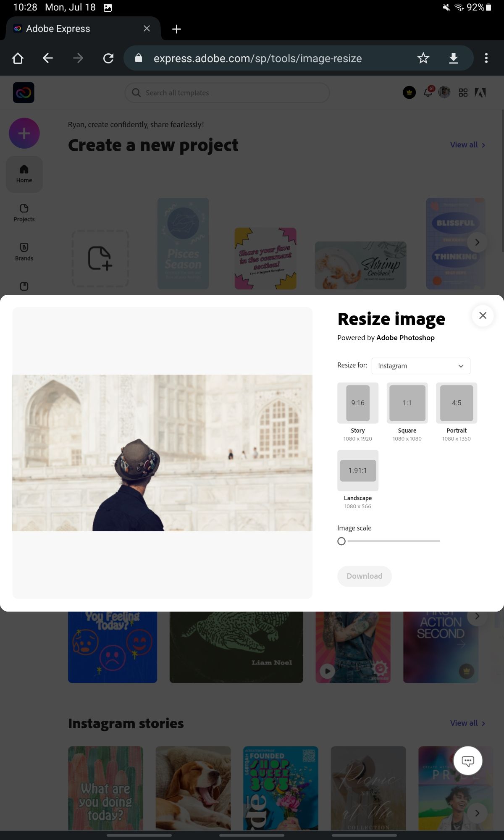This screenshot has height=840, width=504.
Task: Open notifications bell icon
Action: coord(428,92)
